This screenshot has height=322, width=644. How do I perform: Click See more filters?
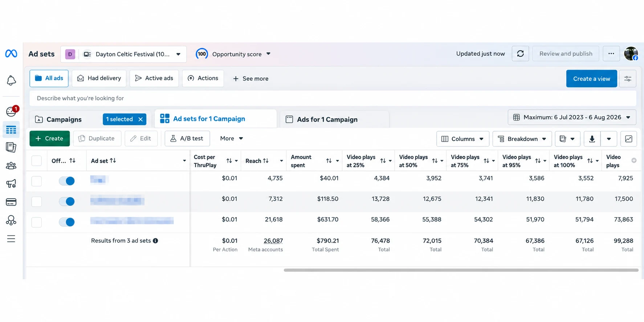pyautogui.click(x=250, y=79)
